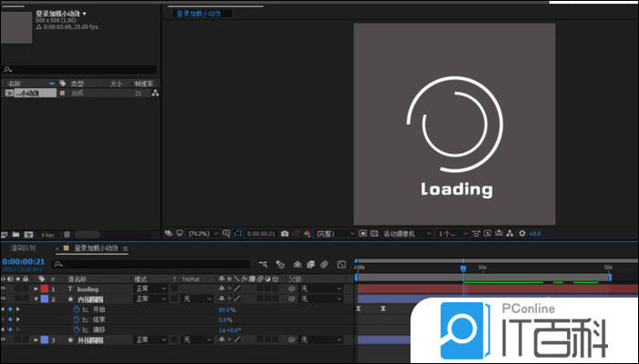Toggle visibility of layer 3 外圆
Viewport: 639px width, 364px height.
5,339
